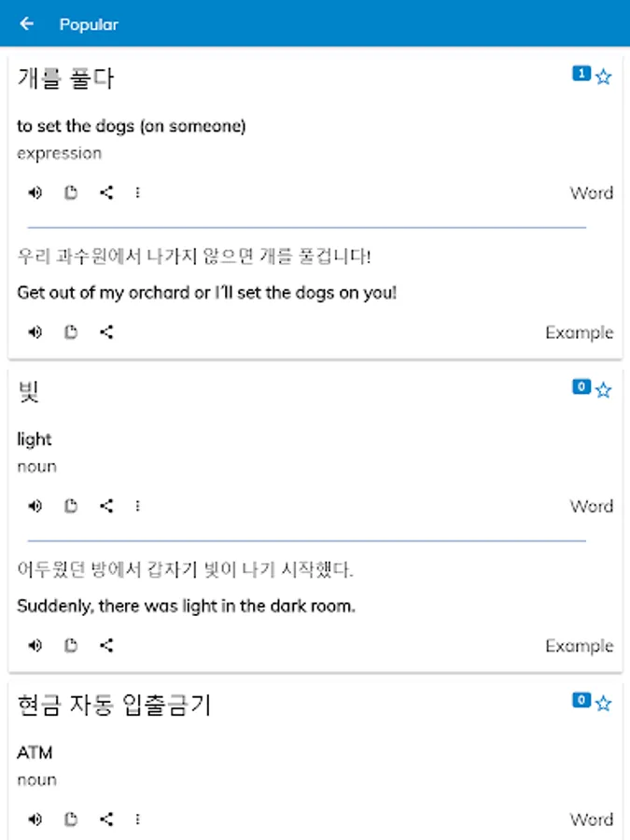Open the 현금 자동 입출금기 word title

click(x=114, y=706)
